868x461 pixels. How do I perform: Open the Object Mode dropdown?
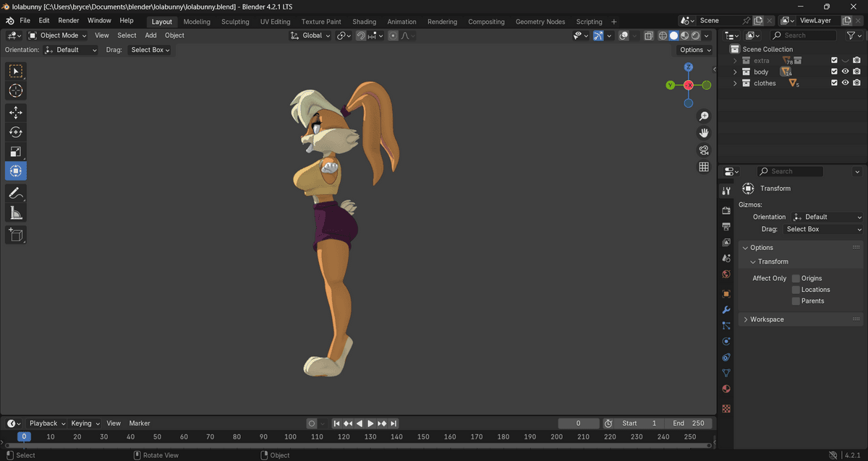point(58,35)
